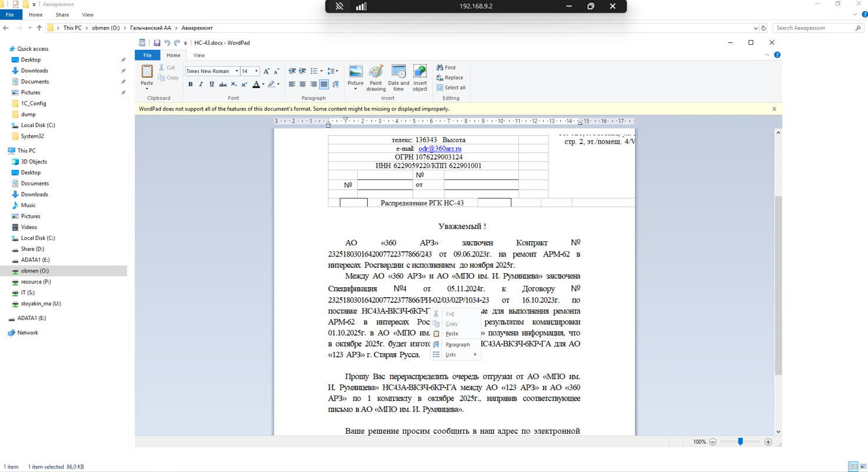Increase indent of paragraph
The image size is (868, 472).
coord(303,71)
